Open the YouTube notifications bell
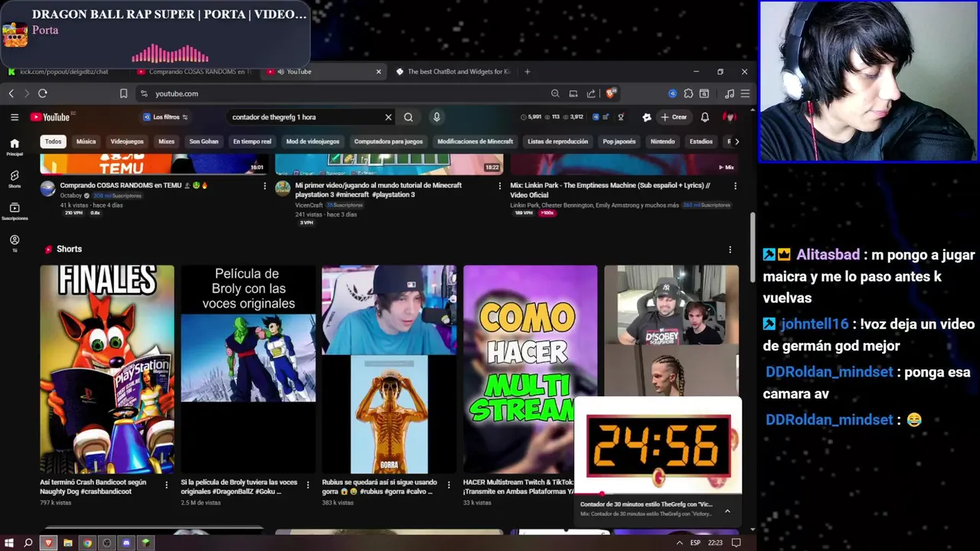 tap(705, 117)
